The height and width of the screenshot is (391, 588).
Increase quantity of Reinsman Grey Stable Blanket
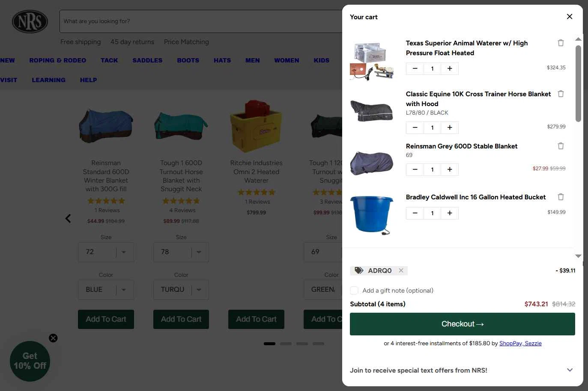pos(450,169)
